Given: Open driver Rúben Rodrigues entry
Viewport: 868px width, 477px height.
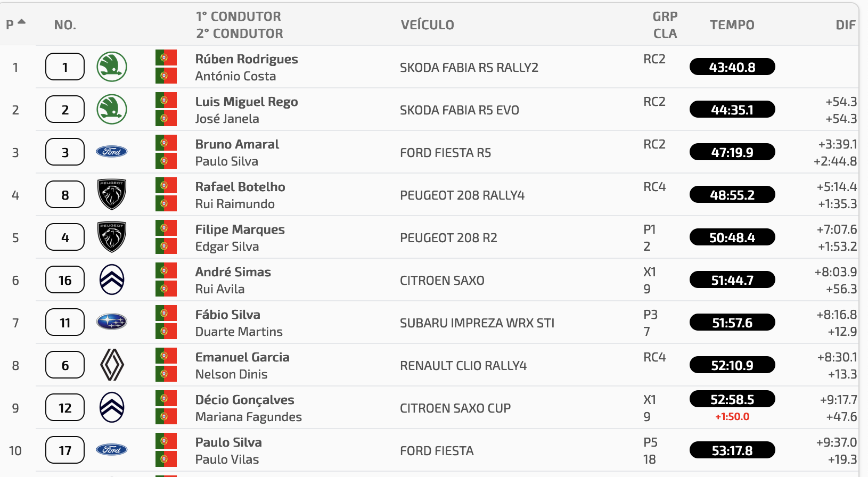Looking at the screenshot, I should point(247,59).
